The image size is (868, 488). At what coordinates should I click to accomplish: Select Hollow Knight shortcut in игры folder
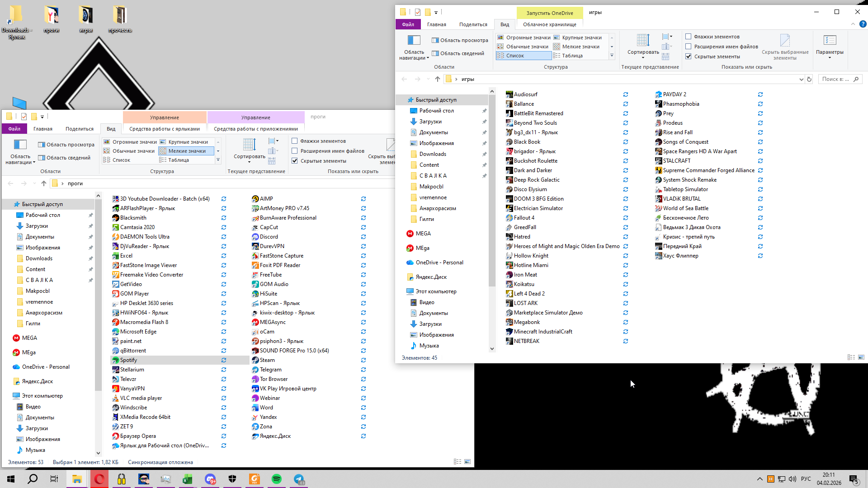pyautogui.click(x=531, y=256)
